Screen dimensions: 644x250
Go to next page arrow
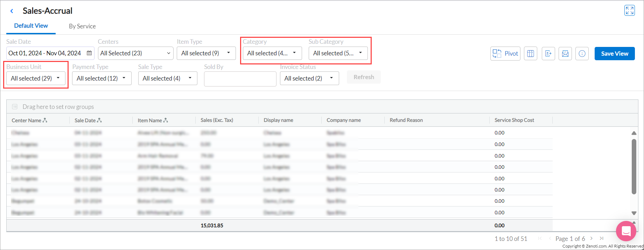[x=591, y=238]
